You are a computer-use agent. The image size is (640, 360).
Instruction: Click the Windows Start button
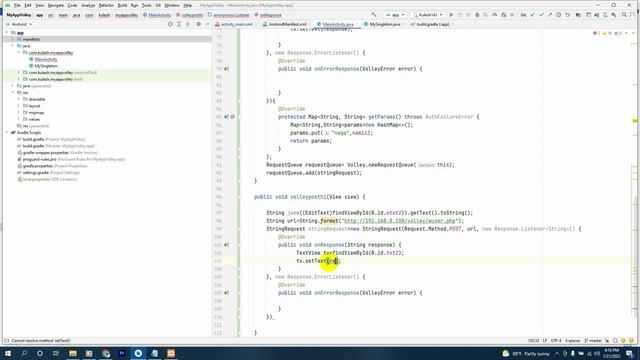pos(8,353)
